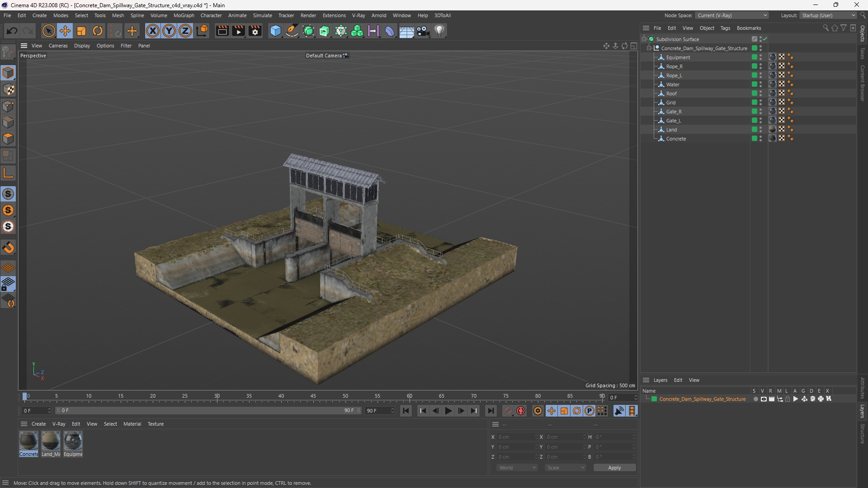Select Texture mode checkered cube icon
The height and width of the screenshot is (488, 868).
pyautogui.click(x=8, y=89)
